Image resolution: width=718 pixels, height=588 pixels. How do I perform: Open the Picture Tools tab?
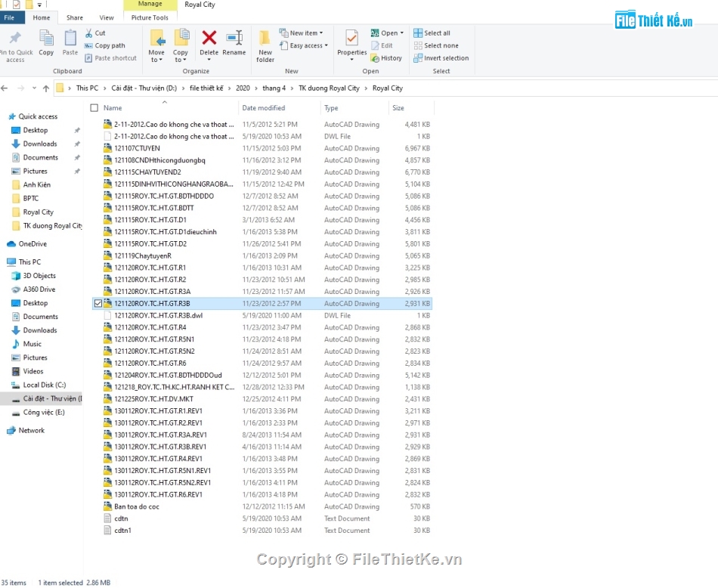click(150, 18)
